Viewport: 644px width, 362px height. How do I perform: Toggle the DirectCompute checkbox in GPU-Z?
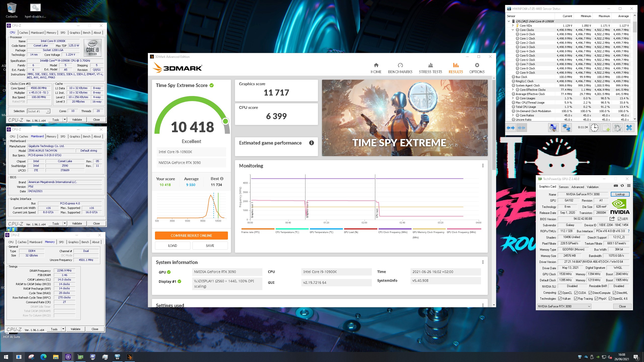pyautogui.click(x=590, y=293)
